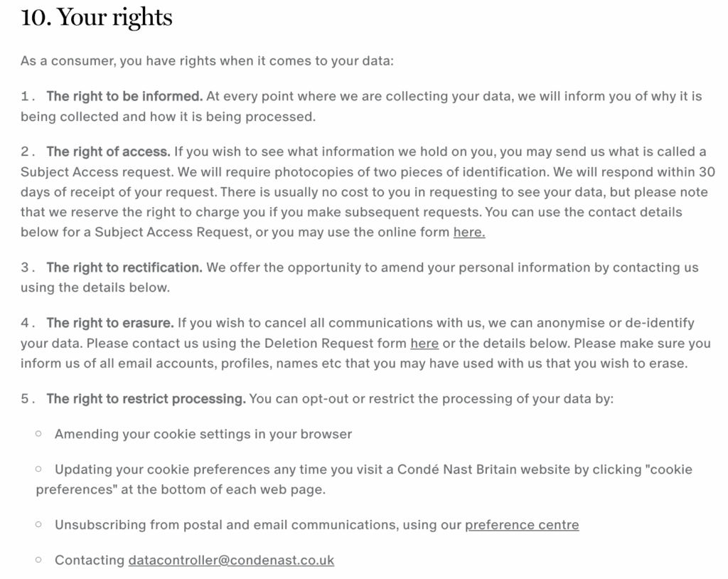Click the 'As a consumer' intro sentence

[x=207, y=61]
